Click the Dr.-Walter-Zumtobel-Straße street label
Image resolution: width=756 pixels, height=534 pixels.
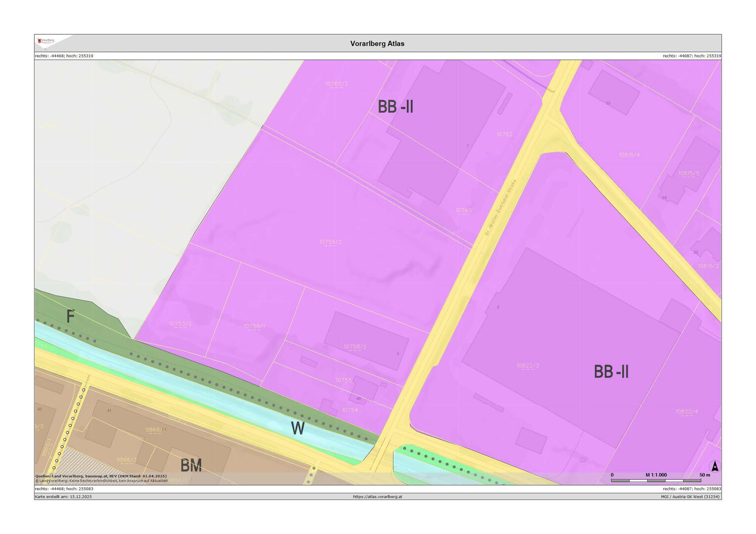click(x=500, y=207)
